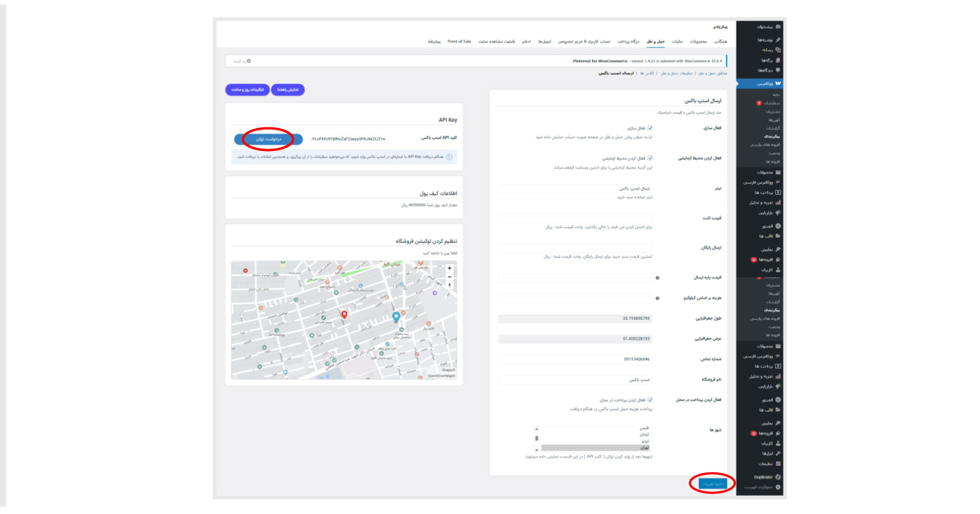
Task: Click the شماره تماس phone number field
Action: point(575,359)
